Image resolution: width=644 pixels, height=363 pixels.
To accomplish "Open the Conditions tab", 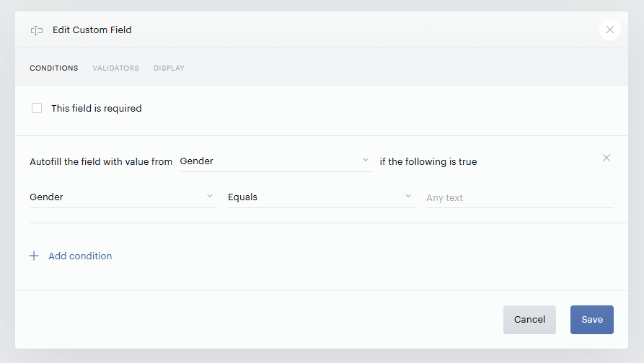I will pos(54,68).
